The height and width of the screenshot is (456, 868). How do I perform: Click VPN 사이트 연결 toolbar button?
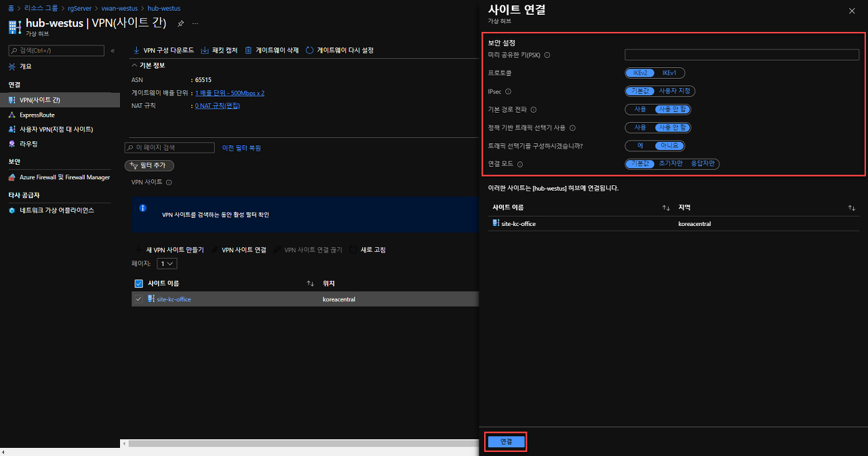[x=239, y=250]
